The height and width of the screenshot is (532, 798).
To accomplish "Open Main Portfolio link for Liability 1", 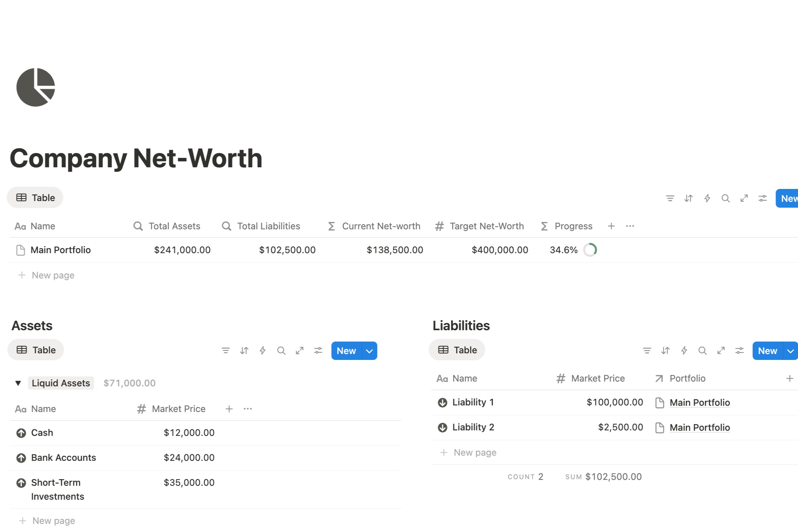I will 699,402.
